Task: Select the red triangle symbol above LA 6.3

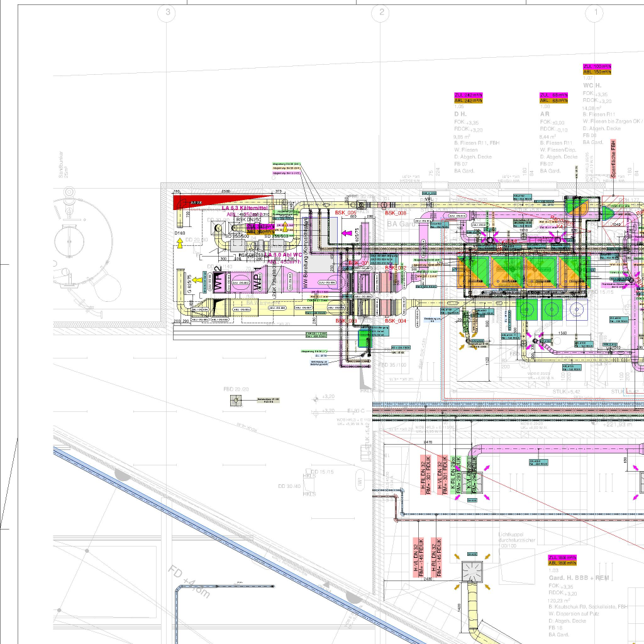Action: tap(197, 201)
